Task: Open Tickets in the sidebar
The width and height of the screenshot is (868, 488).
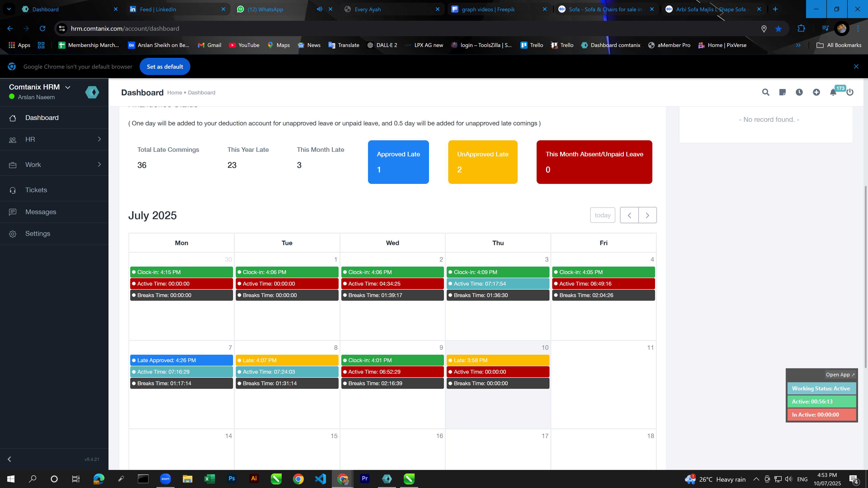Action: (x=54, y=190)
